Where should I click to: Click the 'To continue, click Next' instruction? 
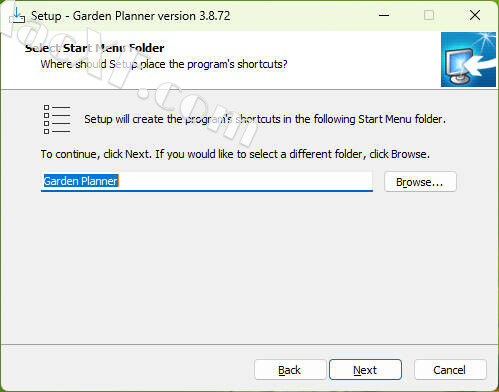(x=235, y=154)
